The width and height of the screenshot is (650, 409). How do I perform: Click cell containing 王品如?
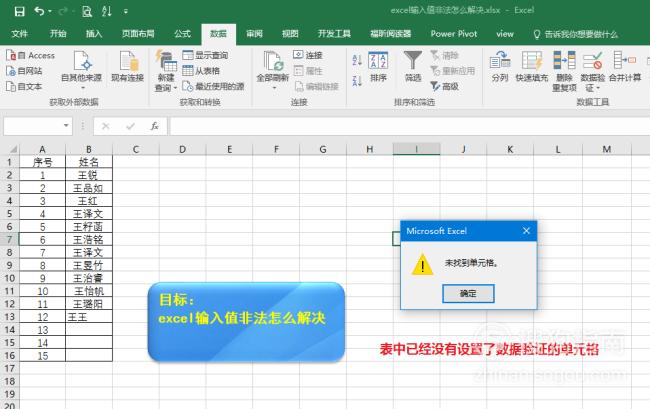pyautogui.click(x=89, y=188)
